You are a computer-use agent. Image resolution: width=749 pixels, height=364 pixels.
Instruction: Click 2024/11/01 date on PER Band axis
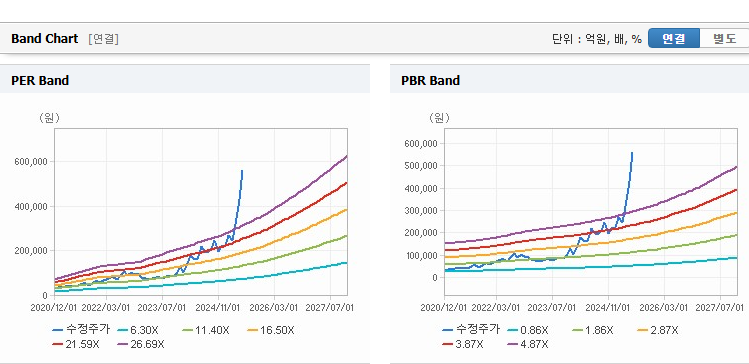[218, 307]
